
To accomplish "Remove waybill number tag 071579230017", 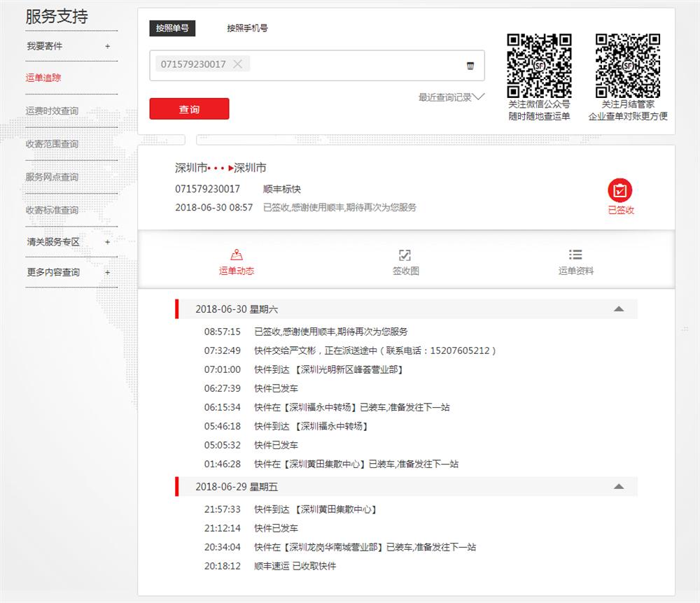I will pyautogui.click(x=237, y=64).
